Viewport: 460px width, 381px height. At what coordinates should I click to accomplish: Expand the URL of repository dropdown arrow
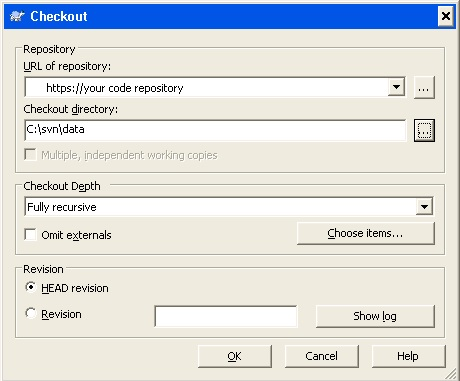coord(396,87)
